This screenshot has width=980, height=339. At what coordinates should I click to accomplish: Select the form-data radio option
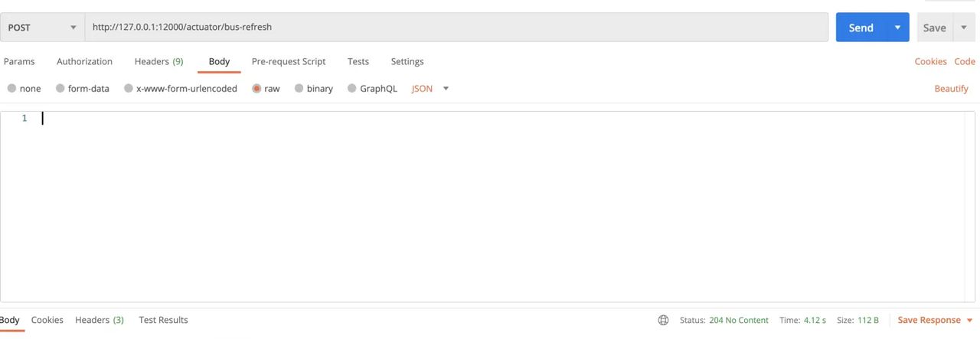[x=60, y=89]
